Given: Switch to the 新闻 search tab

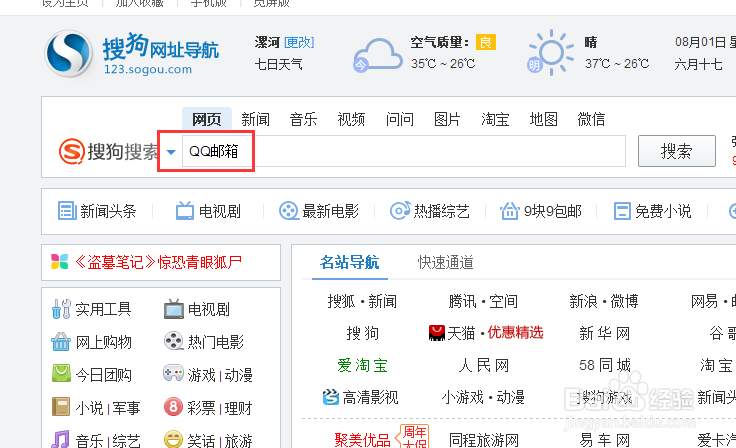Looking at the screenshot, I should tap(255, 119).
